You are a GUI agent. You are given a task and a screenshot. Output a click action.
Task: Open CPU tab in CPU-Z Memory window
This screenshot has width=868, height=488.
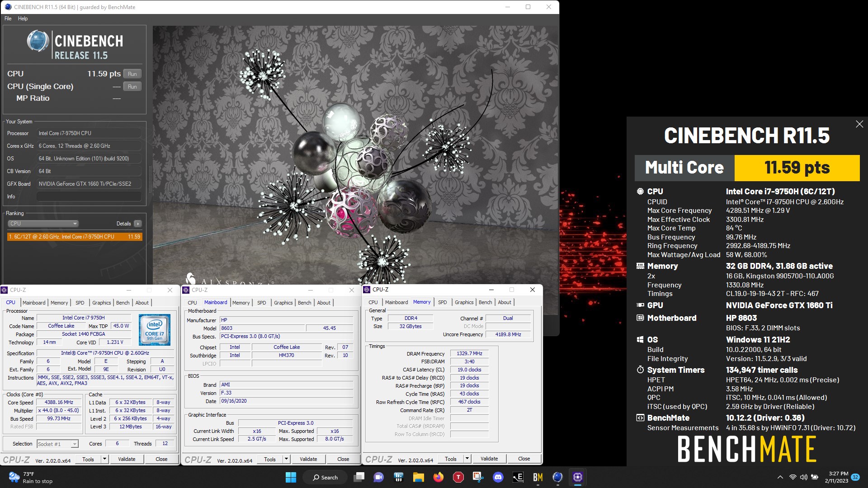pyautogui.click(x=373, y=302)
